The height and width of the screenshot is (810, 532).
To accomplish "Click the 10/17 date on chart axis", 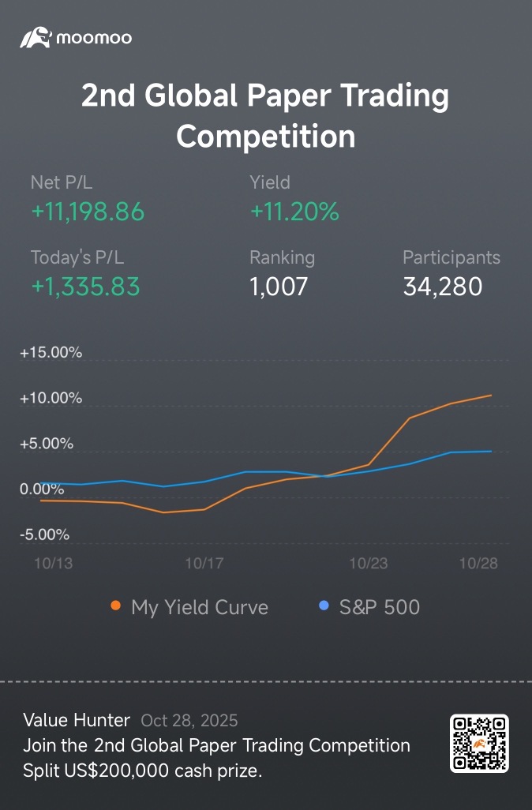I will click(204, 564).
